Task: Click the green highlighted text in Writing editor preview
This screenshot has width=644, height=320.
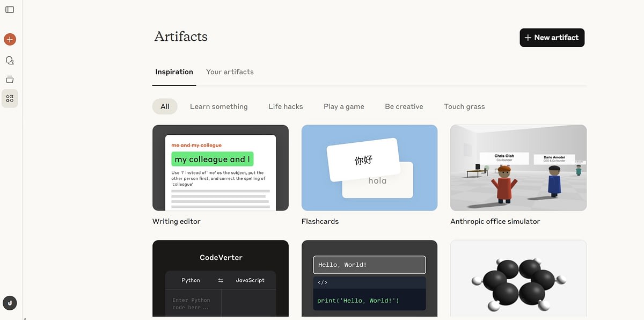Action: click(212, 159)
